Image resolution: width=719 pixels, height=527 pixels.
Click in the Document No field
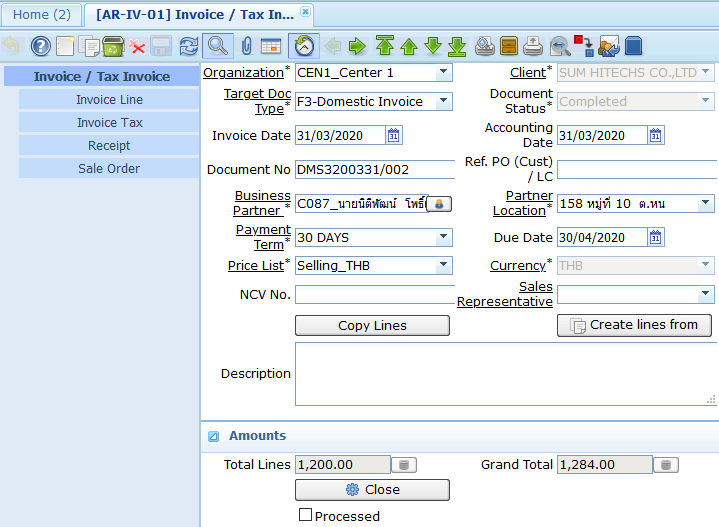coord(375,170)
